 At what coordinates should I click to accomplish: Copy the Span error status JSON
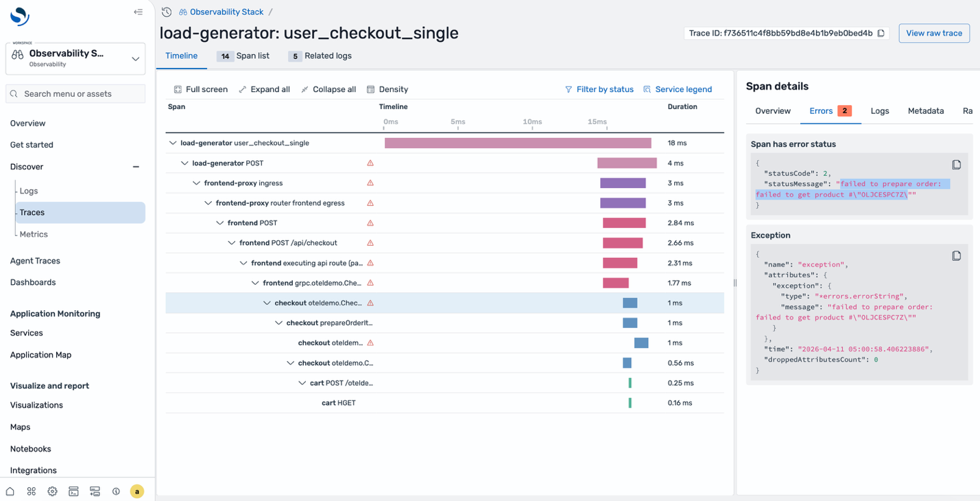tap(956, 164)
